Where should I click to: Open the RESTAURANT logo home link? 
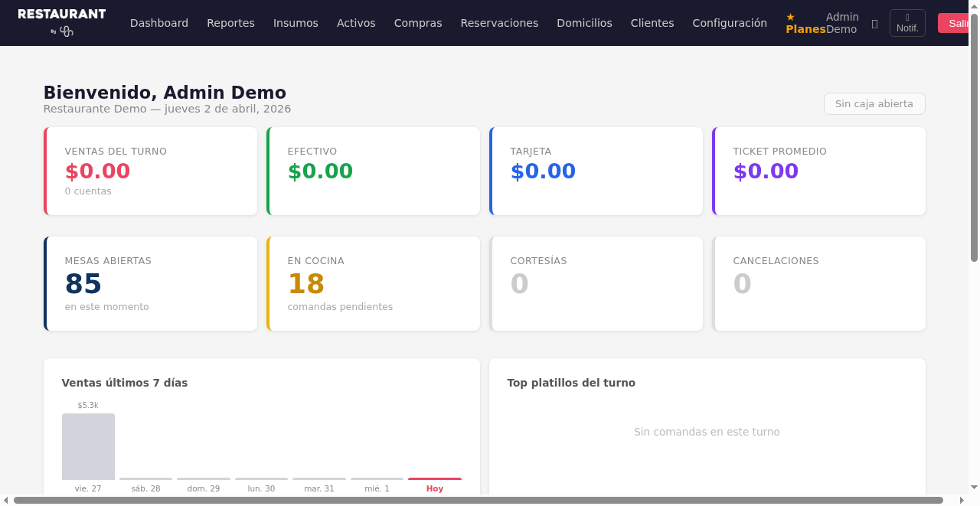click(x=62, y=17)
